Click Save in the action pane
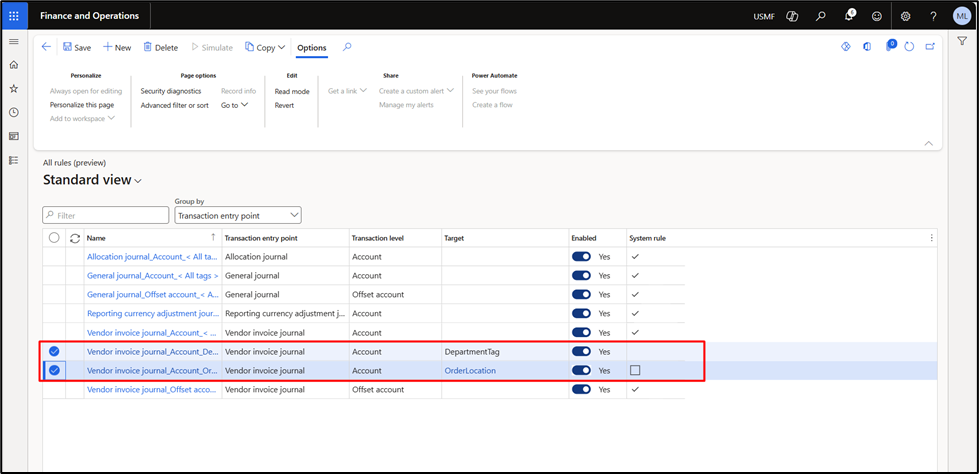979x474 pixels. pos(77,47)
